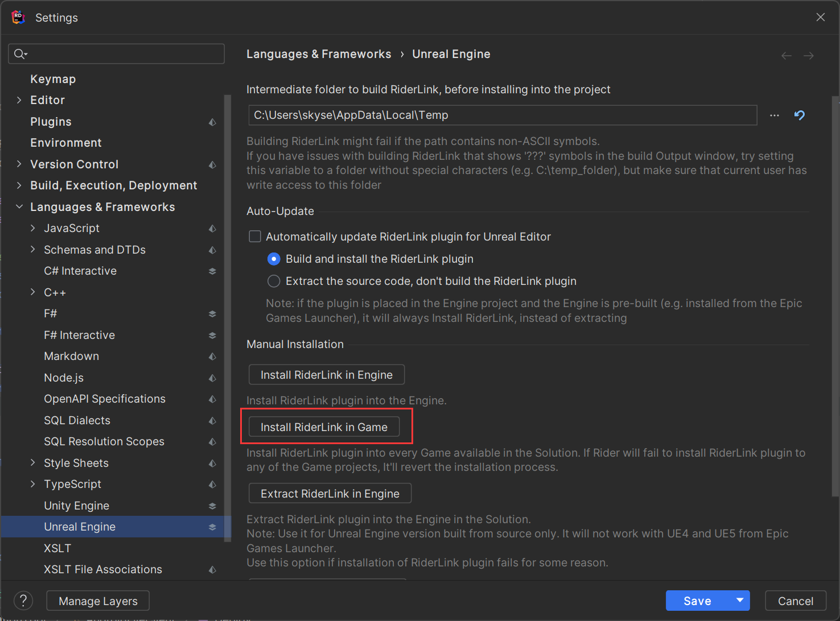Focus the settings search field
This screenshot has height=621, width=840.
coord(116,54)
